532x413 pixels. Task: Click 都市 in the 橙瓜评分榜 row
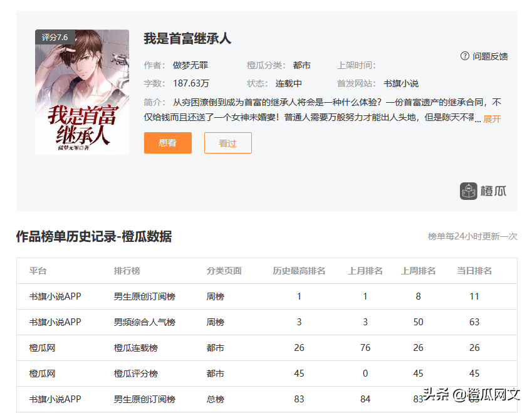tap(215, 374)
